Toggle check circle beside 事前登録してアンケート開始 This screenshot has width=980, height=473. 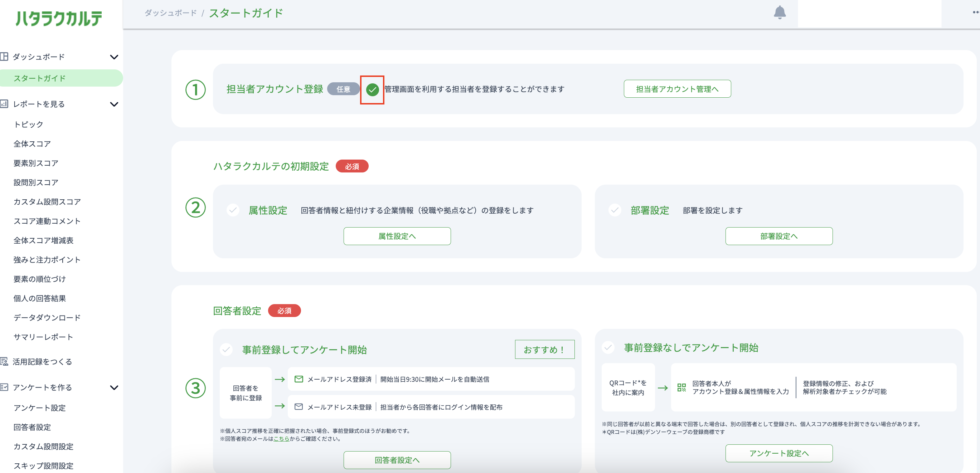(226, 349)
